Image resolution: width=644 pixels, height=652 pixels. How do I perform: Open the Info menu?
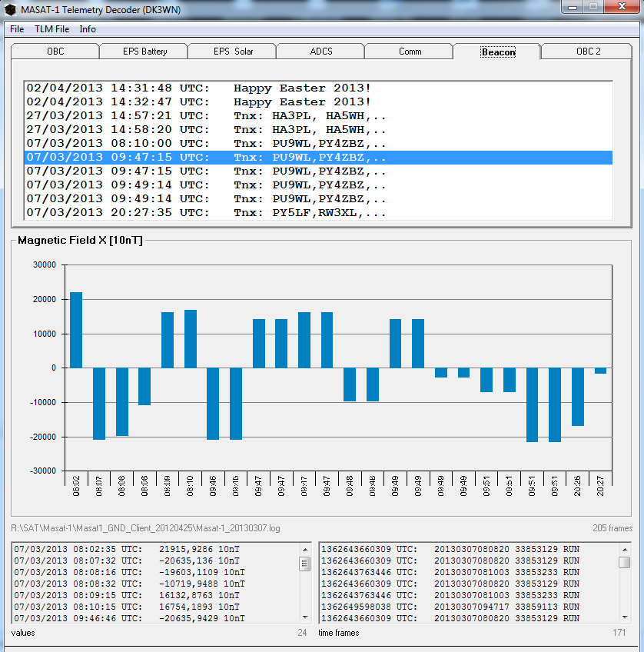88,29
